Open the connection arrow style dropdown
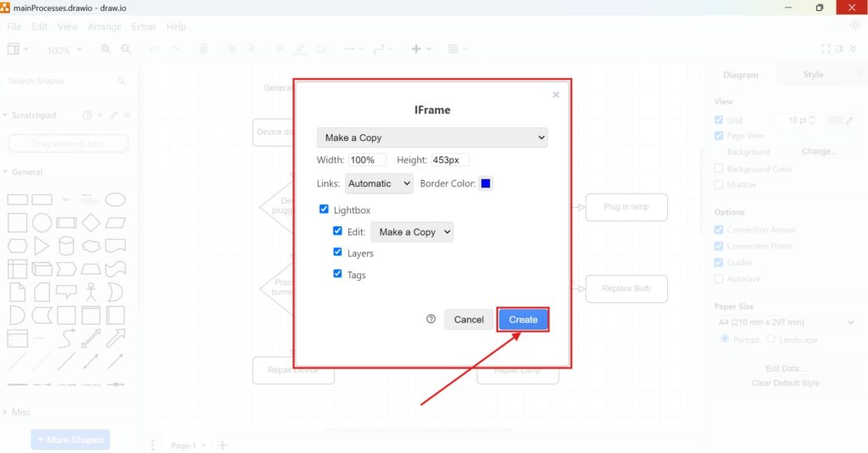Screen dimensions: 868x453 tap(353, 48)
